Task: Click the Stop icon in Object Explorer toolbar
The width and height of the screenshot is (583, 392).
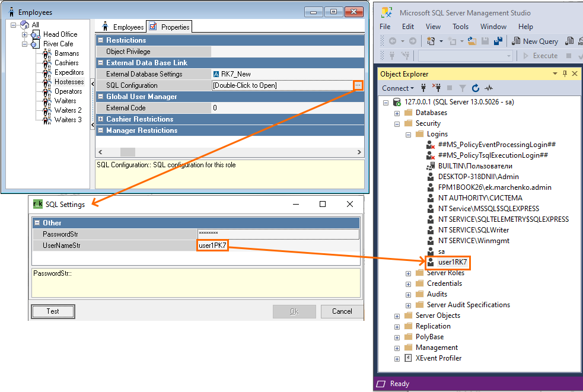Action: tap(450, 88)
